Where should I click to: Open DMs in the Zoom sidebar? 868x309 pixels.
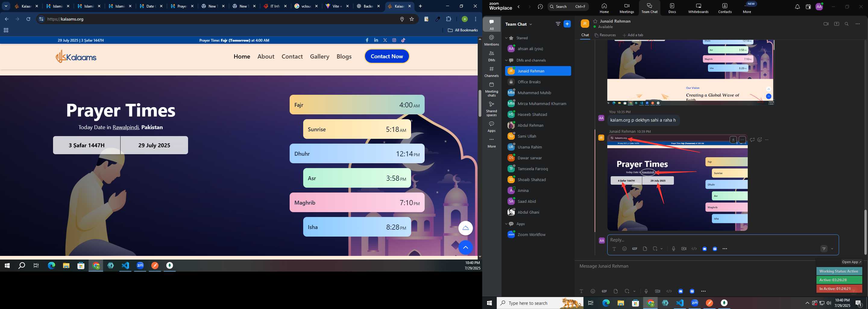click(x=492, y=56)
